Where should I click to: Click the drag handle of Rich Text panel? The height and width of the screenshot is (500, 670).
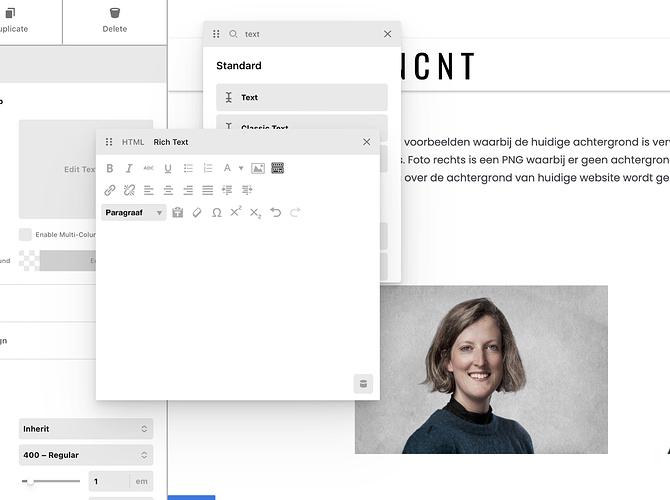point(109,142)
